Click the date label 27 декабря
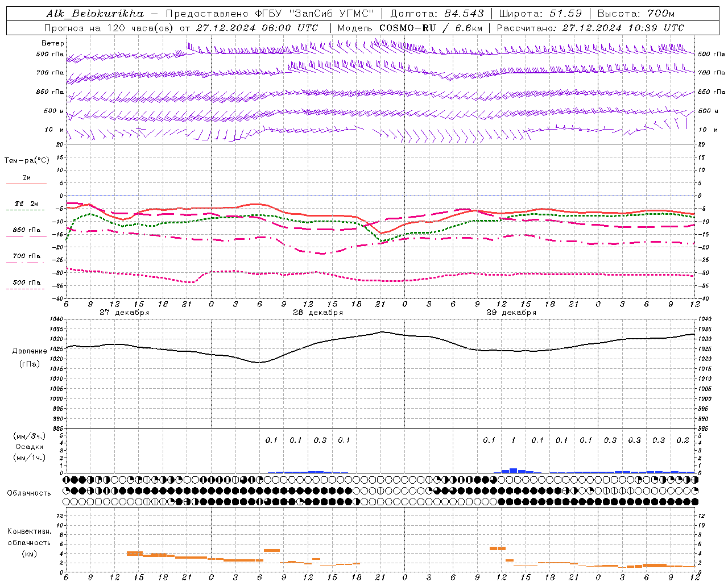This screenshot has width=728, height=582. [125, 313]
